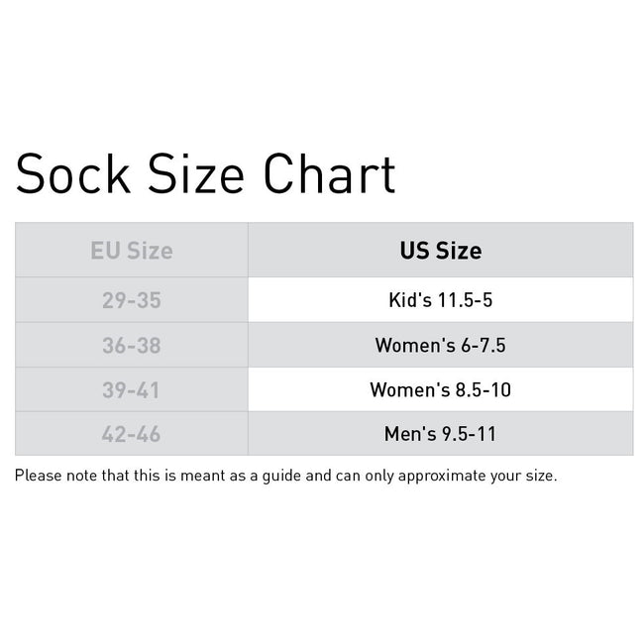
Task: Select the "EU Size" column header
Action: [131, 251]
